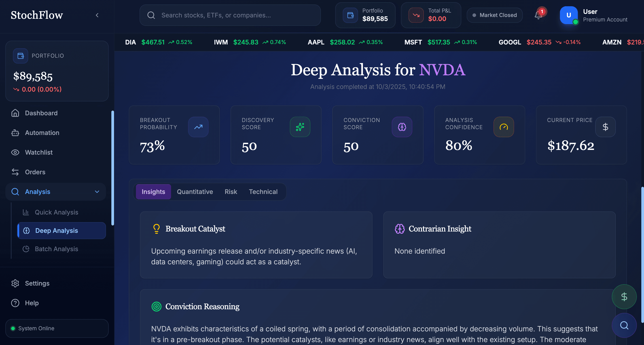Screen dimensions: 644x345
Task: Switch to the Quantitative tab
Action: pos(195,192)
